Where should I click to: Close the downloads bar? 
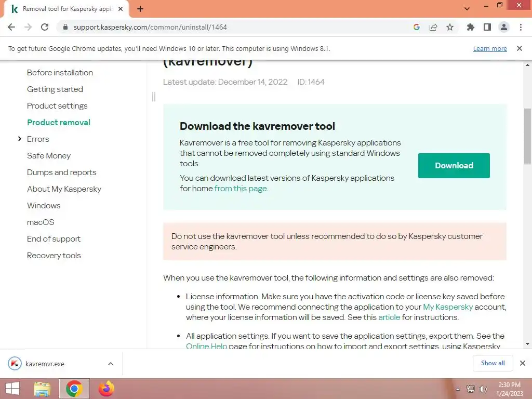click(523, 363)
